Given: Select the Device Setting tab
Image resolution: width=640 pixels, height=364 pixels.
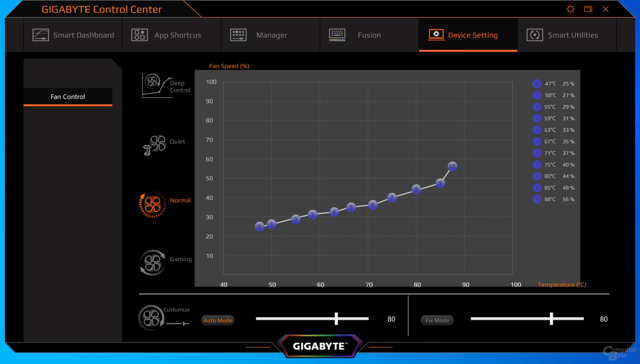Looking at the screenshot, I should tap(468, 35).
